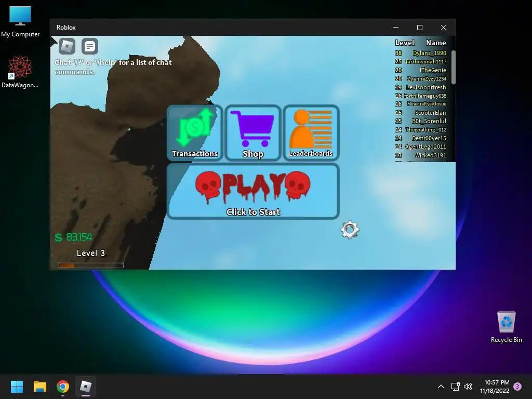Select player ITheGenie in leaderboard
Viewport: 532px width, 399px height.
point(433,70)
